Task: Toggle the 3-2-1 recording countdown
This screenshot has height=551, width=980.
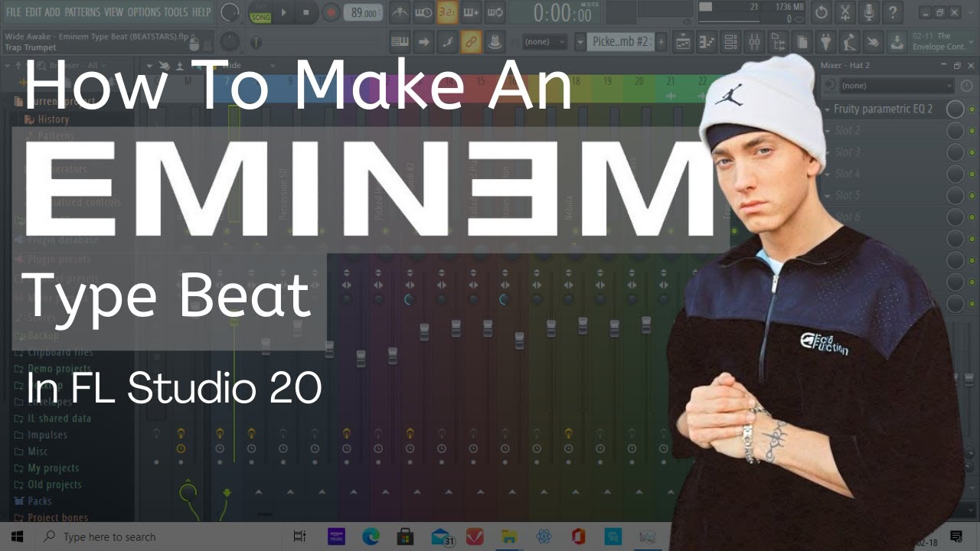Action: (x=447, y=12)
